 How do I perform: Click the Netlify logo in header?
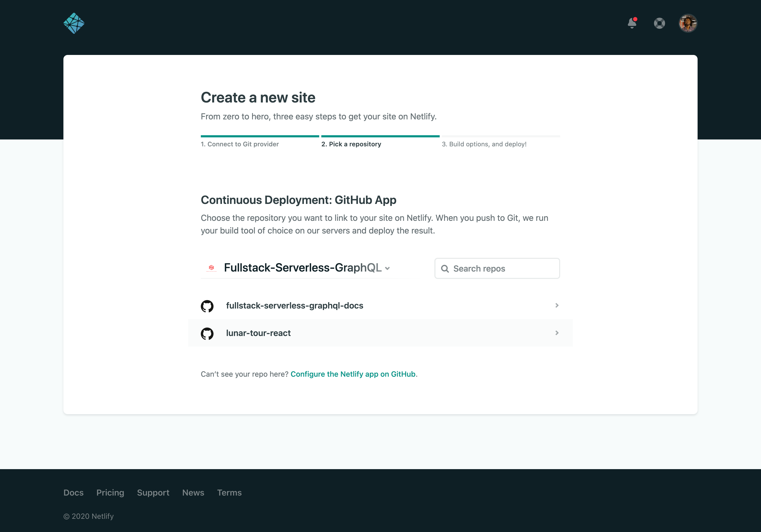point(74,23)
